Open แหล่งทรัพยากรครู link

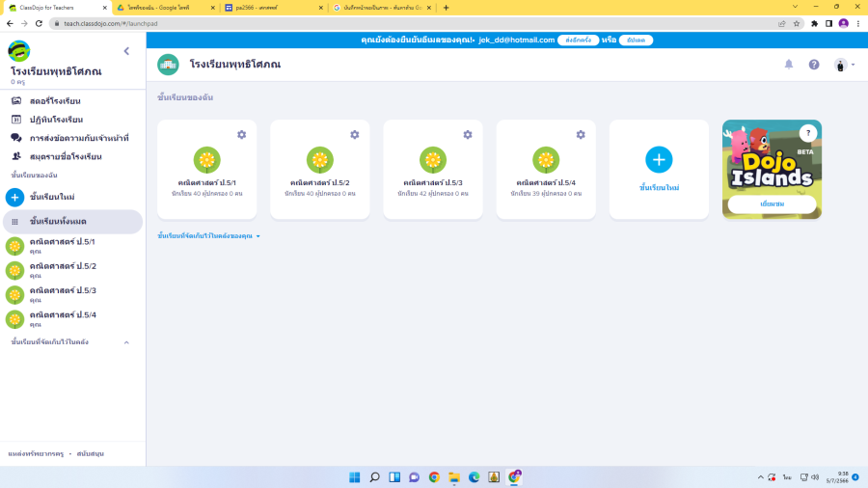click(36, 453)
